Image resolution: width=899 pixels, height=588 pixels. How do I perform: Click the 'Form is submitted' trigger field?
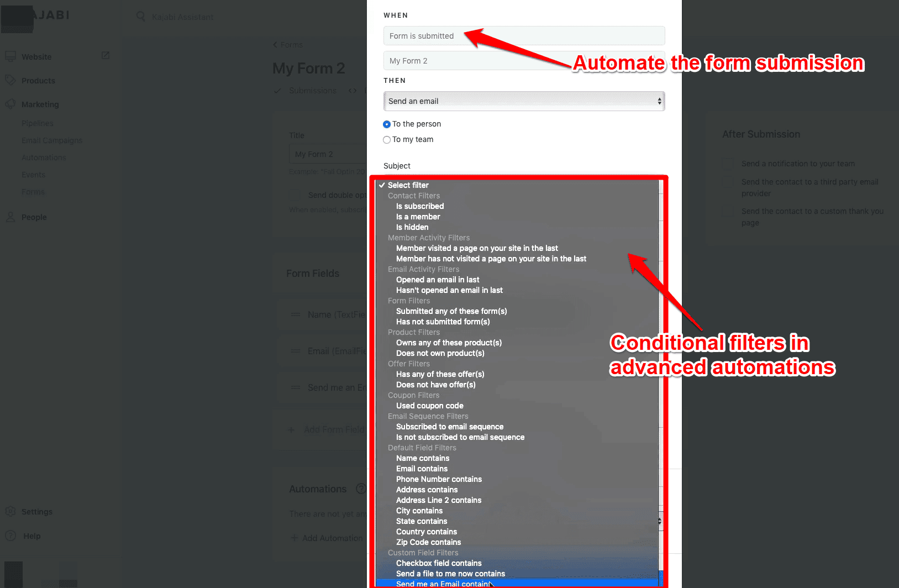coord(524,36)
